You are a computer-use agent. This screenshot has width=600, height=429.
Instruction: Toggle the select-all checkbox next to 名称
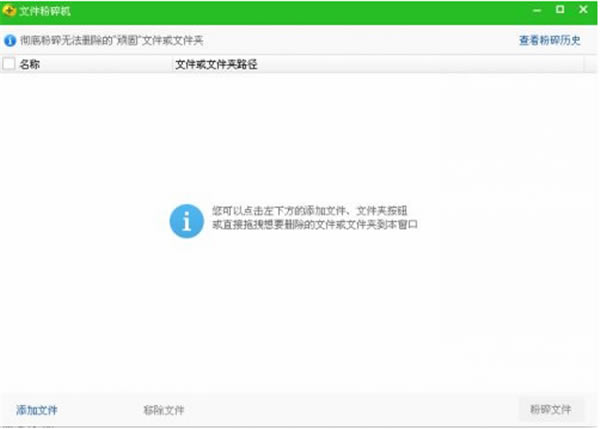click(9, 64)
